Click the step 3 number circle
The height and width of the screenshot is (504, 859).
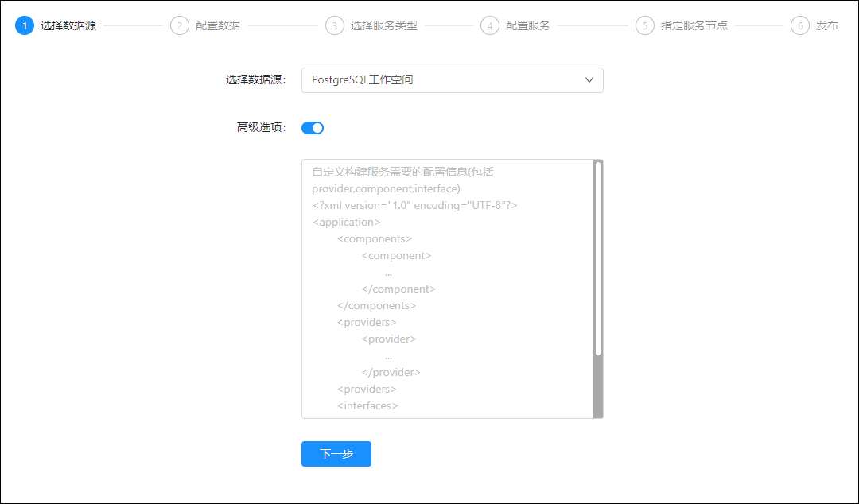(335, 25)
